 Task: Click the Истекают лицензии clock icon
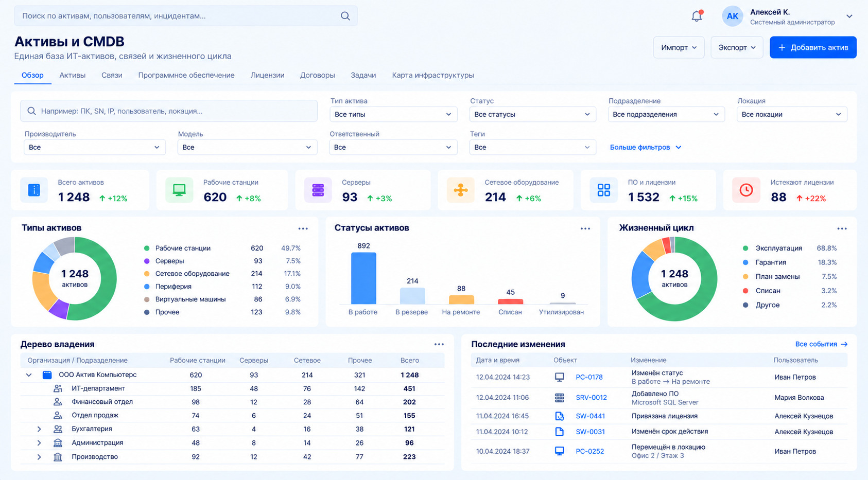[746, 190]
